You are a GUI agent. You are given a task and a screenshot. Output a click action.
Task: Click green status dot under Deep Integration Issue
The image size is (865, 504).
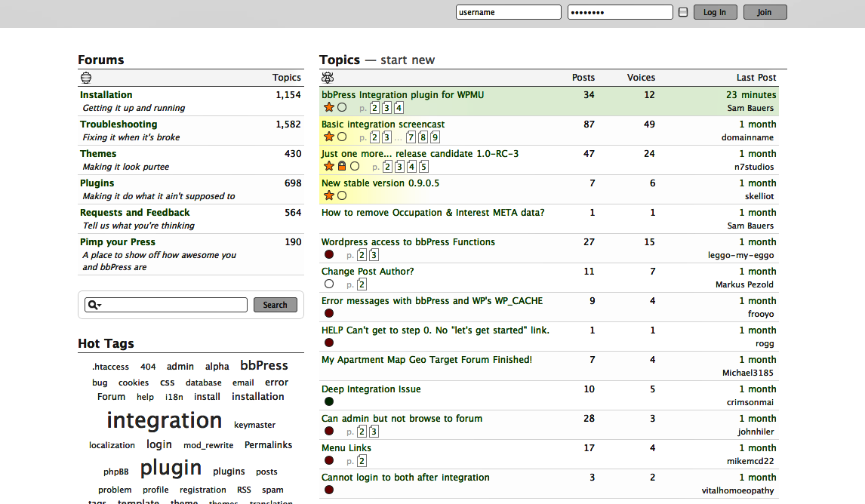(329, 401)
